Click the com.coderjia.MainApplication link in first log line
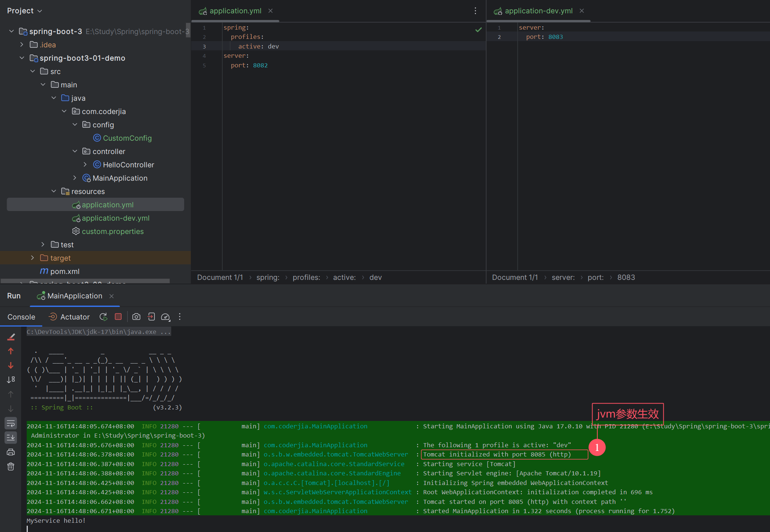Screen dimensions: 770x532 tap(315, 426)
